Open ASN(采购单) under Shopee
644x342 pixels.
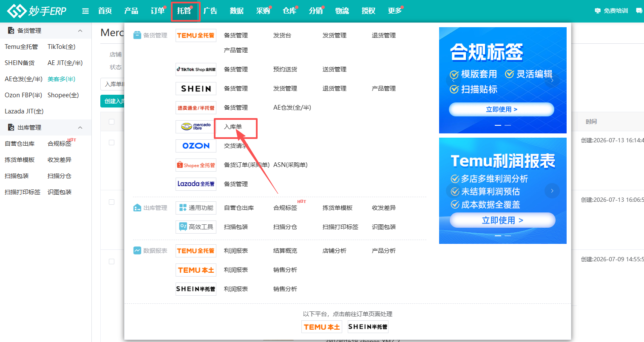click(x=290, y=165)
